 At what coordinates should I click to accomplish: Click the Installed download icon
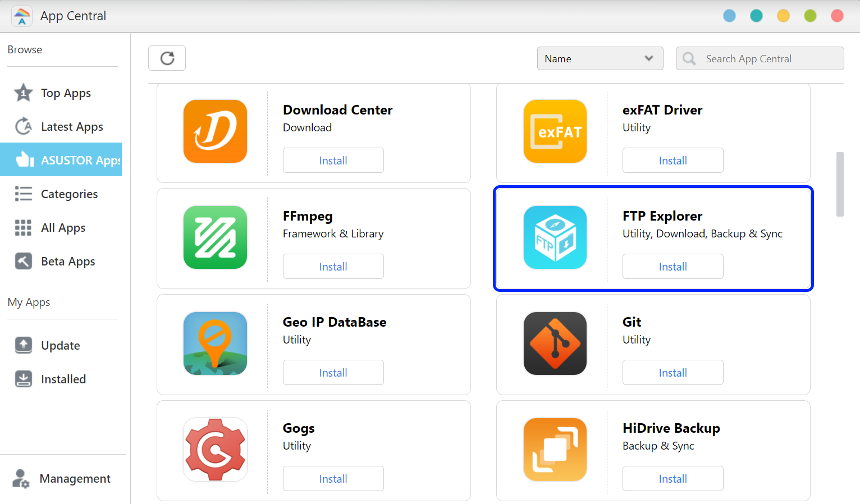tap(24, 379)
